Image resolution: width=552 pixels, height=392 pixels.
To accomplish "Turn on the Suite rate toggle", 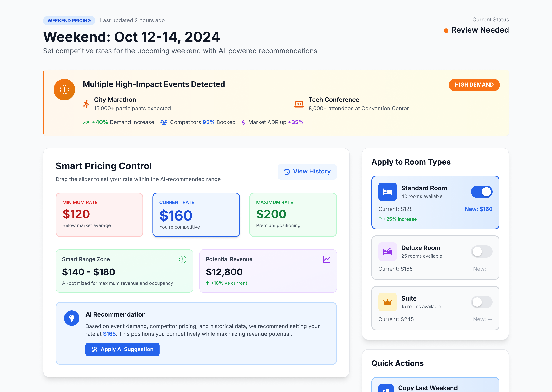I will (x=482, y=302).
